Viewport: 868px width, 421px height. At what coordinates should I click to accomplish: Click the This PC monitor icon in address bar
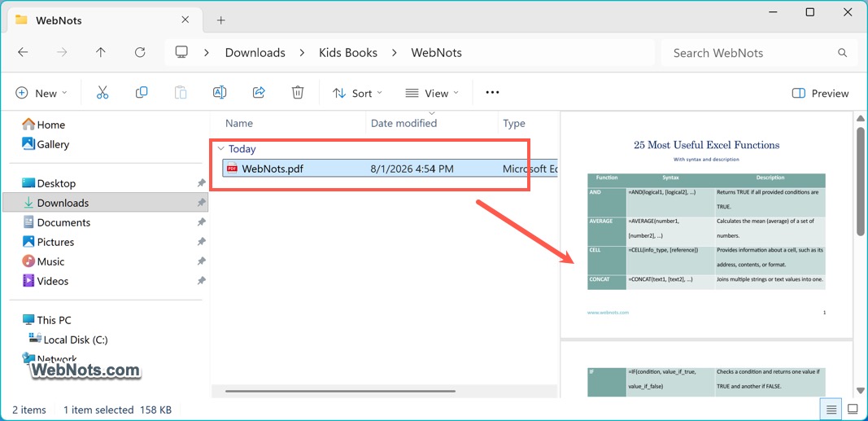pos(181,53)
